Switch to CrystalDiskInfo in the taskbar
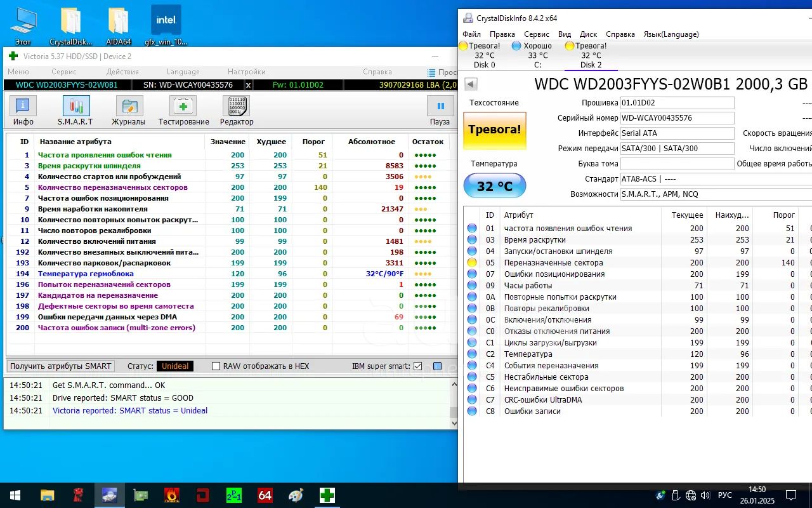812x508 pixels. click(x=109, y=495)
